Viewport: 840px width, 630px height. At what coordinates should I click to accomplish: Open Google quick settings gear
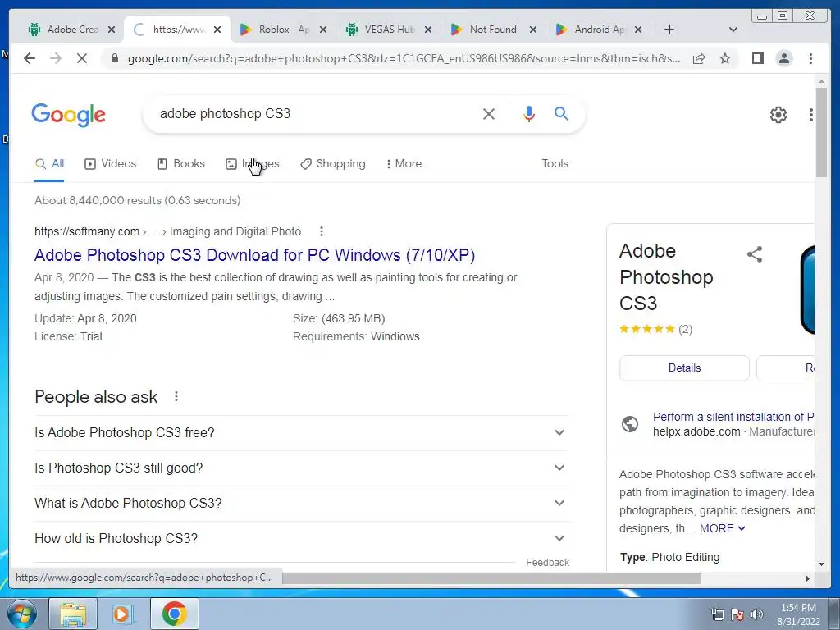[778, 115]
